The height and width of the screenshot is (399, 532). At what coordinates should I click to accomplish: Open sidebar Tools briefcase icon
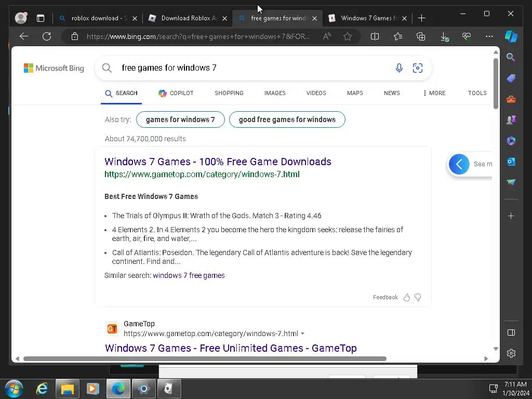(511, 99)
